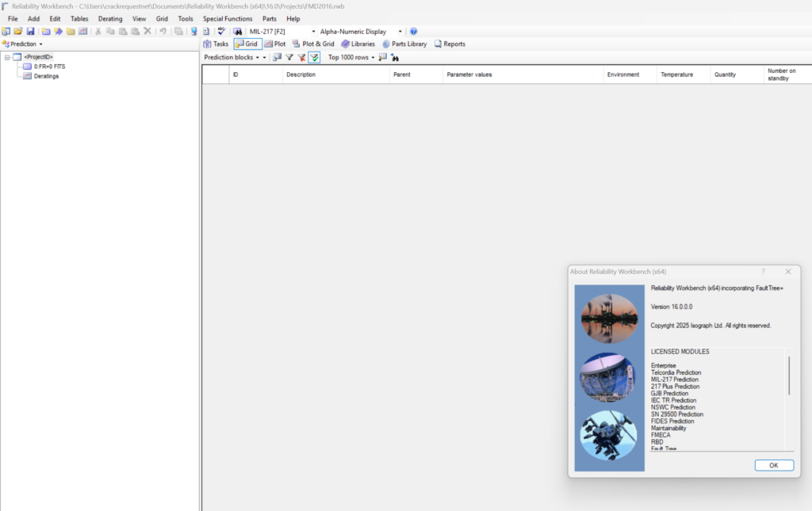
Task: Open the Reports view
Action: point(450,44)
